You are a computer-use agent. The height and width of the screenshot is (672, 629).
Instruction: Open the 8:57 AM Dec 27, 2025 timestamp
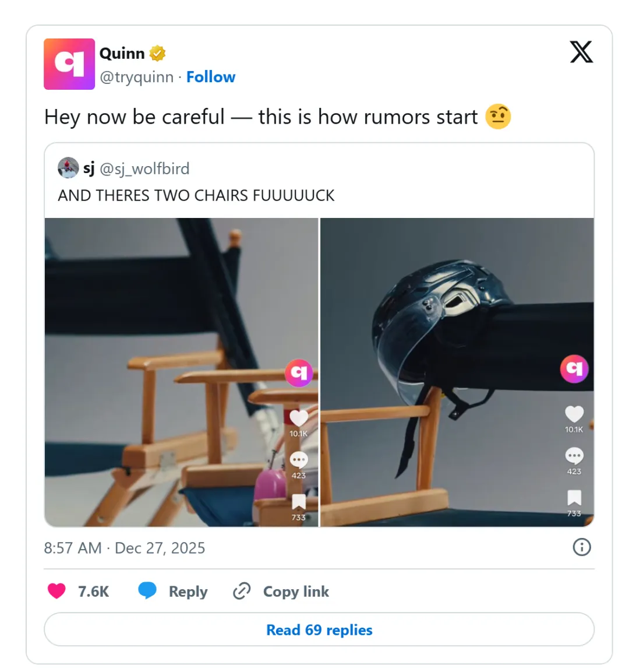[125, 548]
